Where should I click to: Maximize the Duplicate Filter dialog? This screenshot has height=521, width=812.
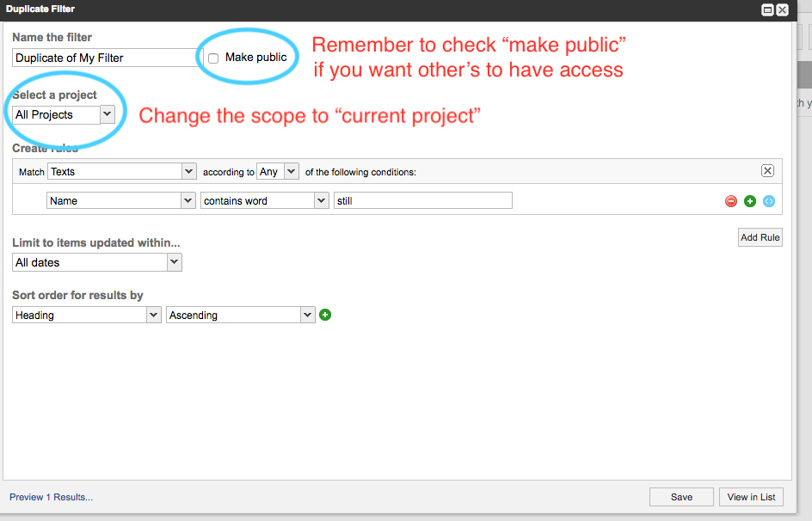pos(767,9)
